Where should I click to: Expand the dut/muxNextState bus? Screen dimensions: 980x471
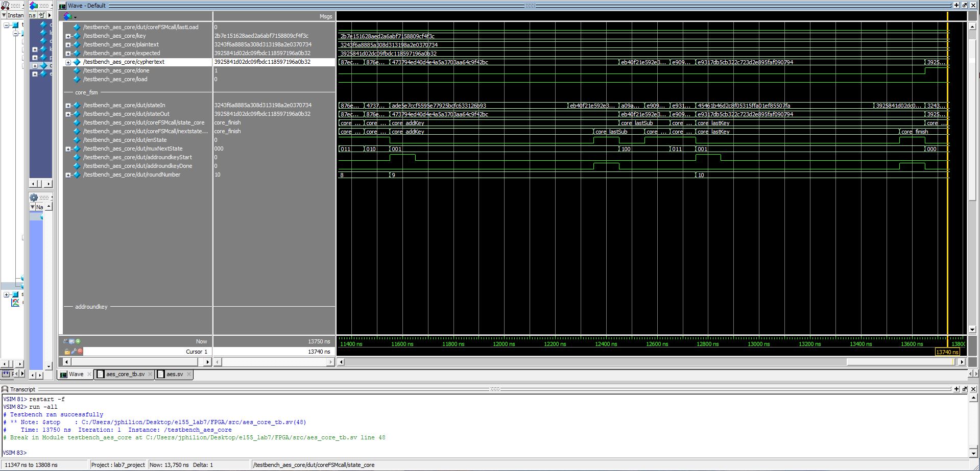click(68, 149)
